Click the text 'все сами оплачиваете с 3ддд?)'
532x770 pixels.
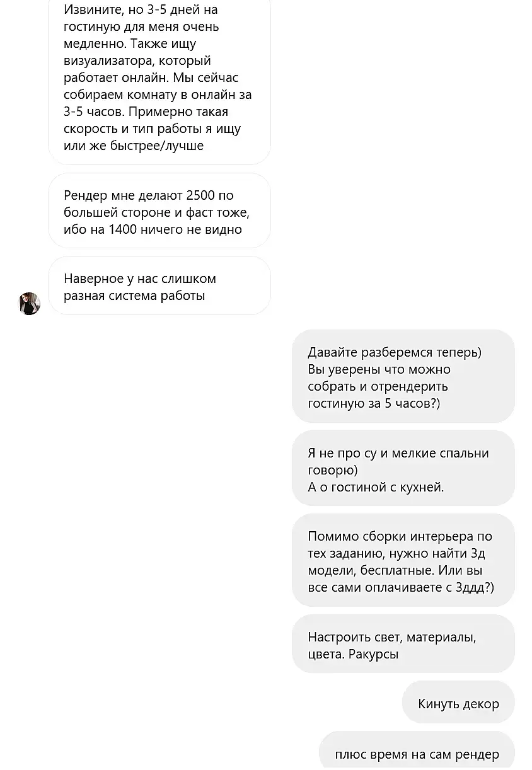401,587
